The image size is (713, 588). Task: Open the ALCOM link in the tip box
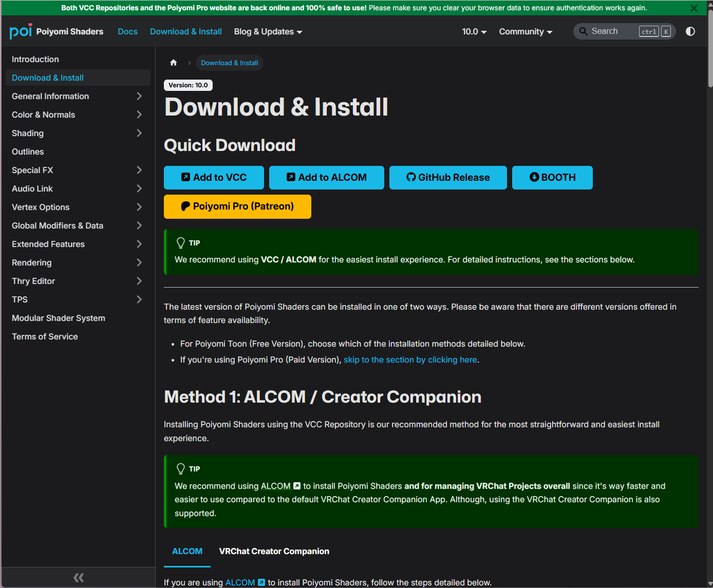(x=280, y=486)
